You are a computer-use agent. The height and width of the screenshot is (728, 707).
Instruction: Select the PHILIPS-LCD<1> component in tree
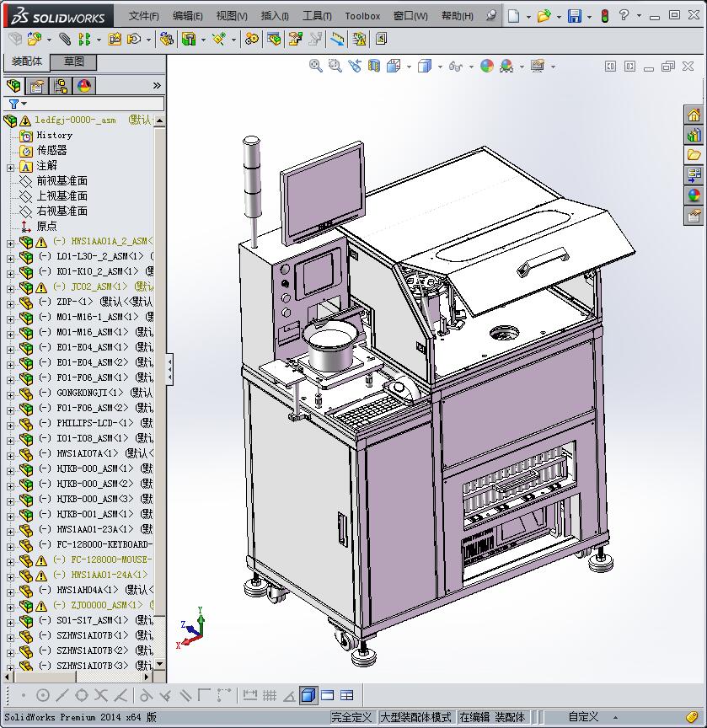coord(94,423)
